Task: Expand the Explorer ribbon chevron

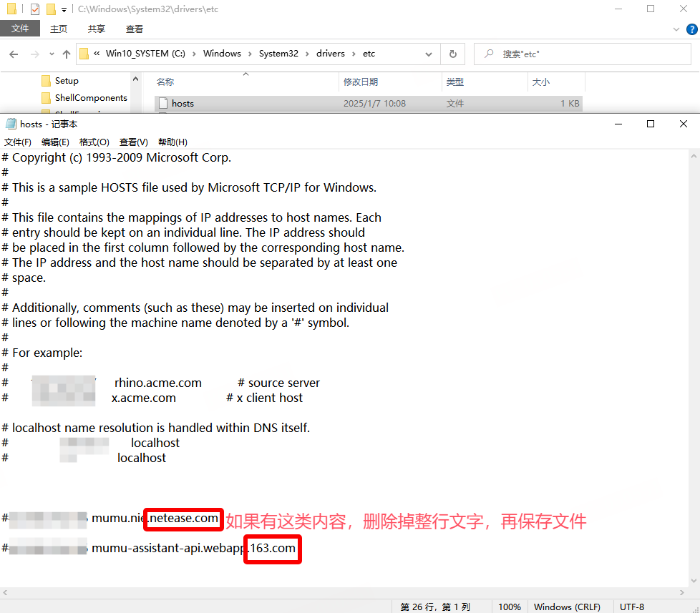Action: [676, 29]
